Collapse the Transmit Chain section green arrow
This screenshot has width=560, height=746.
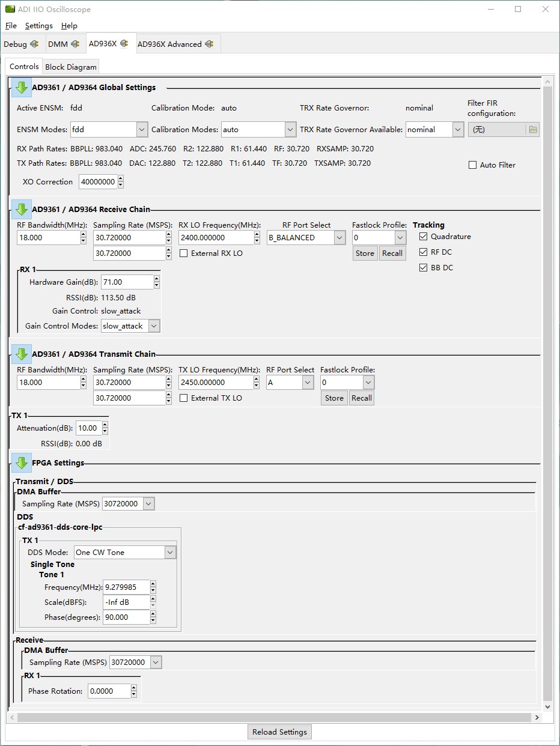click(22, 354)
